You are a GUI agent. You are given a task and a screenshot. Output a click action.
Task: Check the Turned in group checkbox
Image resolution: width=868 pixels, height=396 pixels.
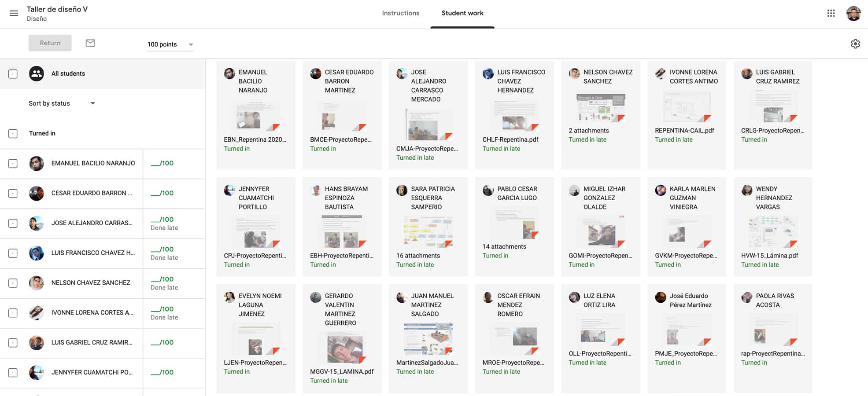click(x=13, y=134)
